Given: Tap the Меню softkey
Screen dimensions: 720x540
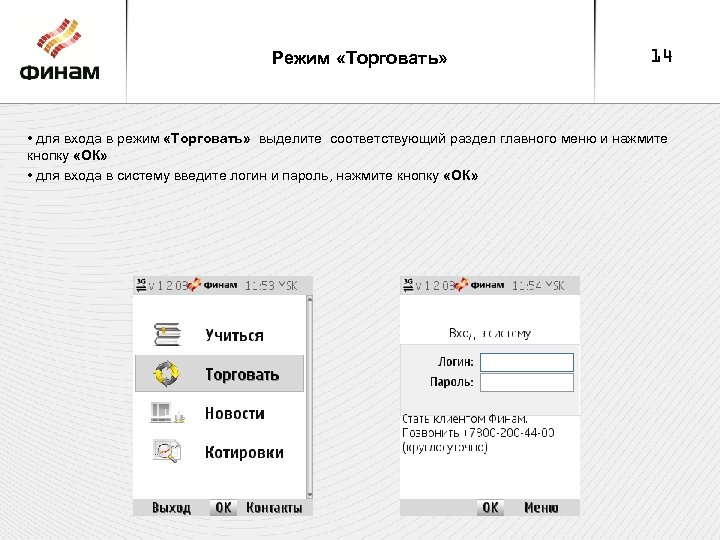Looking at the screenshot, I should coord(541,508).
